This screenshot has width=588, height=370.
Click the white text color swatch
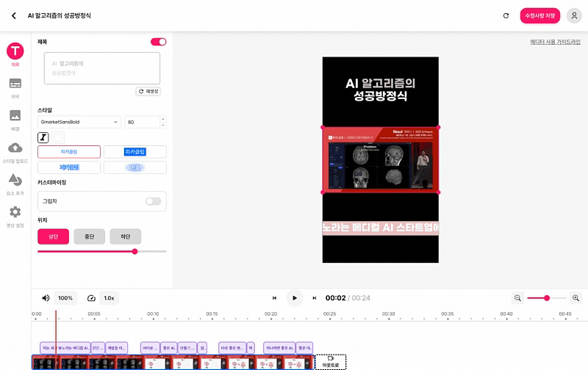59,137
